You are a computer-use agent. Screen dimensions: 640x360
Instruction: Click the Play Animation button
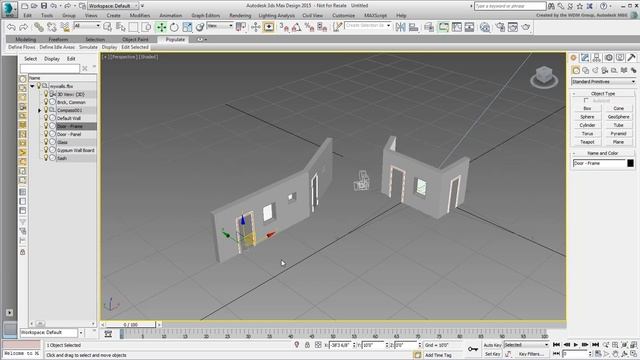(576, 345)
